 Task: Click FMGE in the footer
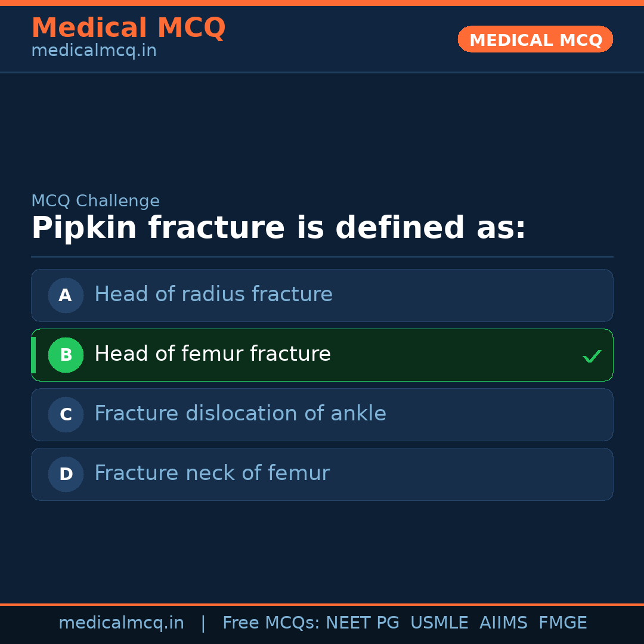pos(562,623)
